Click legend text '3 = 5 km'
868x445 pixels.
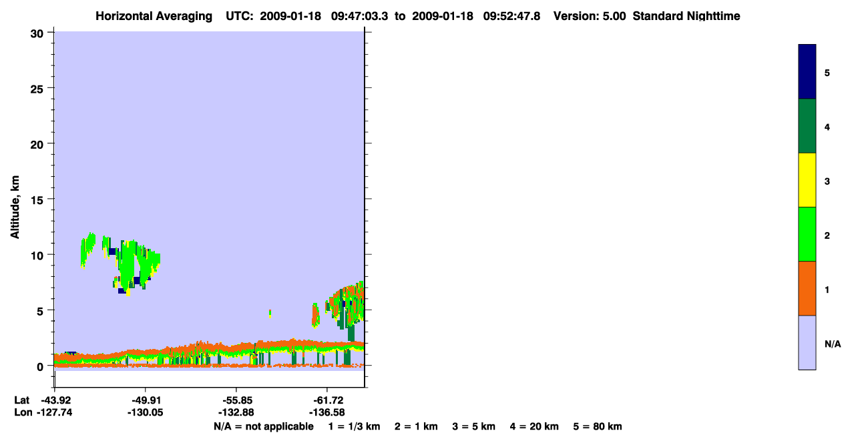click(474, 426)
